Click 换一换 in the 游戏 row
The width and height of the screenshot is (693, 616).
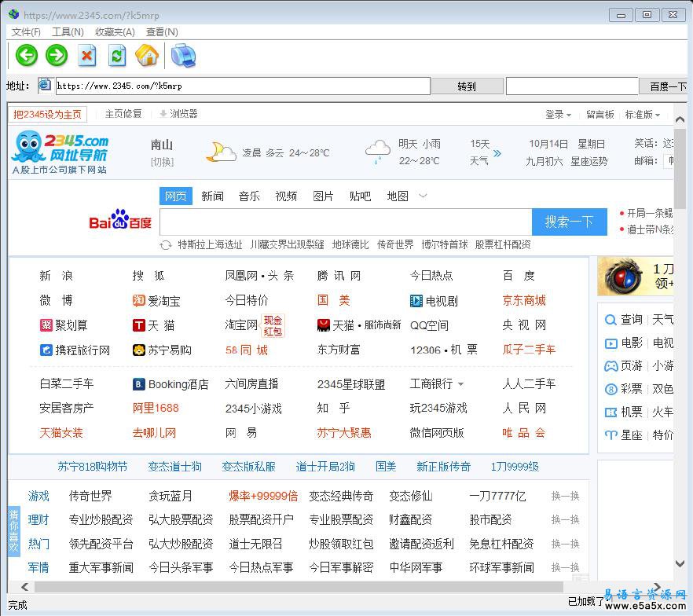[x=565, y=496]
